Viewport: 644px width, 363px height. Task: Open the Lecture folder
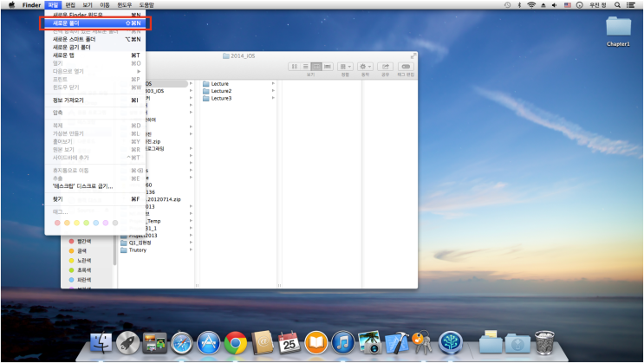click(220, 84)
